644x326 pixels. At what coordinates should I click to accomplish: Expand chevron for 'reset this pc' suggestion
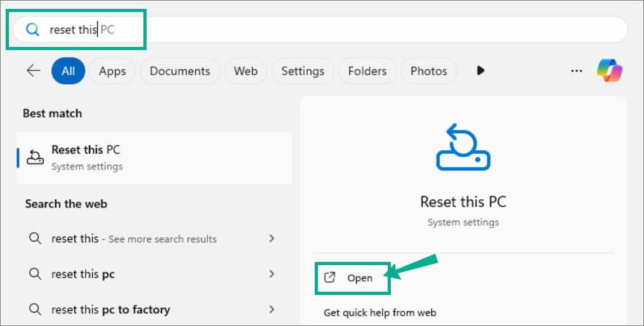272,274
